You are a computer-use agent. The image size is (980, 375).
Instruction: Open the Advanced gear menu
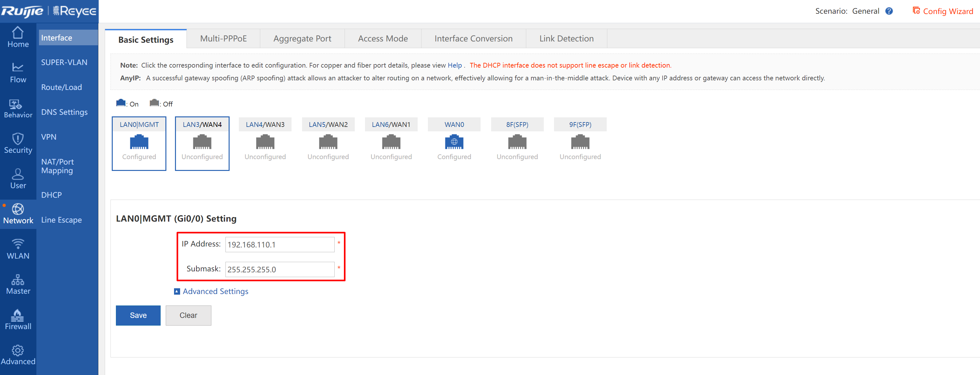[x=18, y=355]
